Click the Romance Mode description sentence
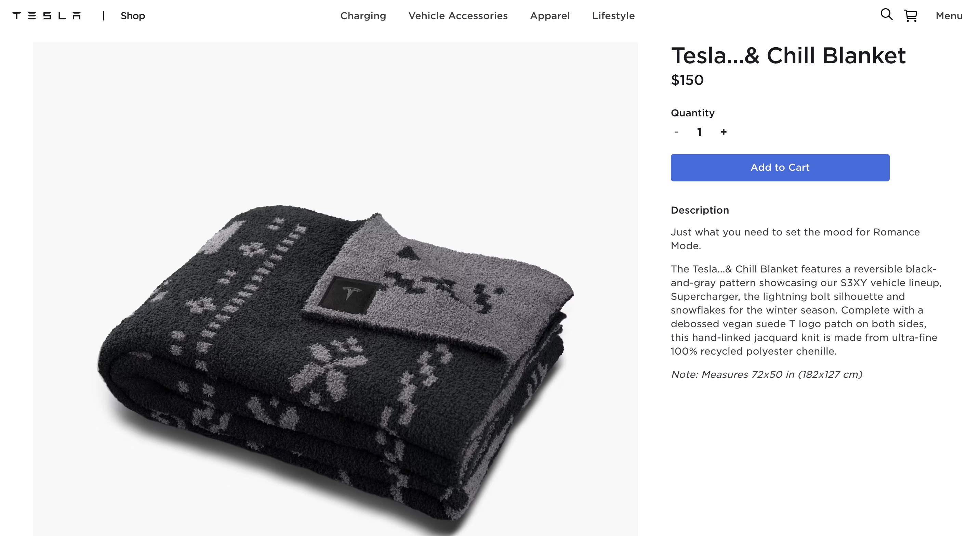The height and width of the screenshot is (536, 980). coord(795,239)
